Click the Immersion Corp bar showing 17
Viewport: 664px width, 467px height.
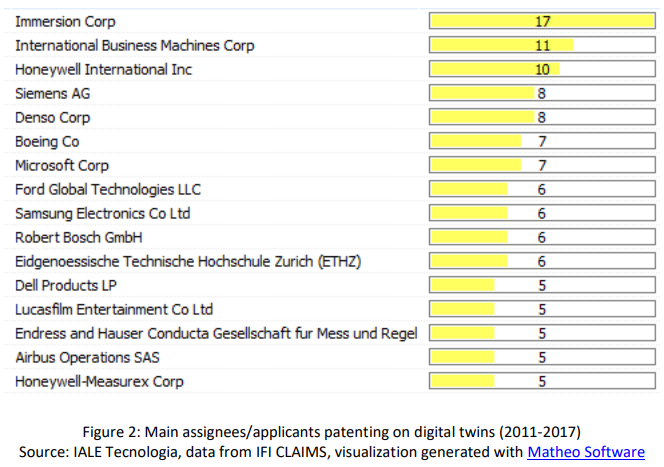(x=542, y=21)
